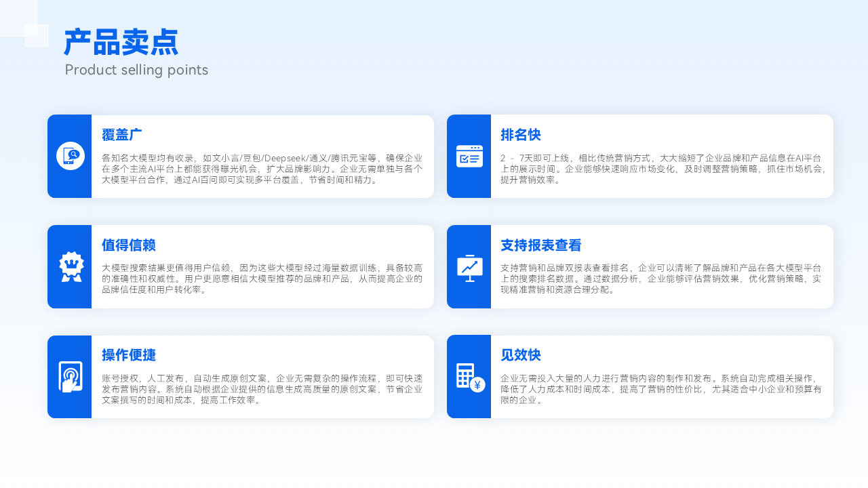Select the 值得信赖 card heading
Viewport: 868px width, 488px height.
(x=128, y=245)
